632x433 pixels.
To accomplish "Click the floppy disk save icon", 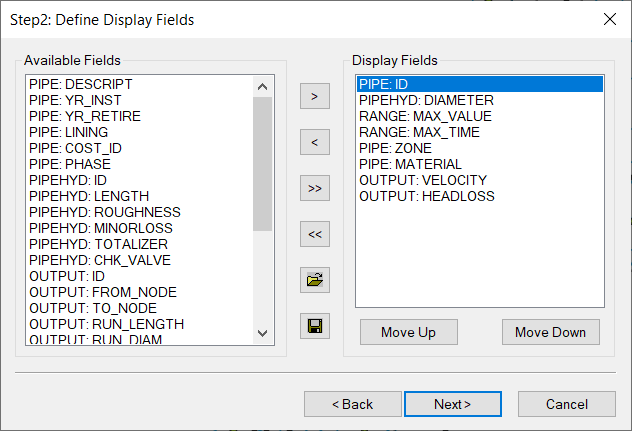I will point(315,326).
